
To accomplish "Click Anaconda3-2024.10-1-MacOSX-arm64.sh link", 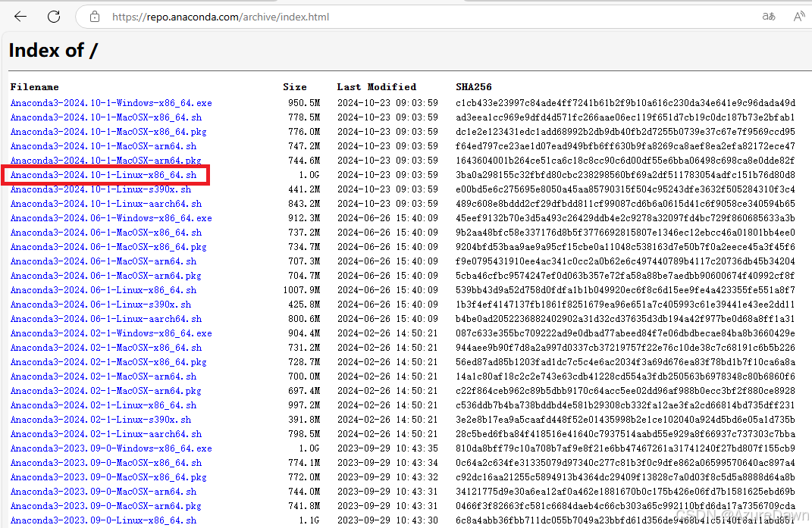I will click(104, 146).
